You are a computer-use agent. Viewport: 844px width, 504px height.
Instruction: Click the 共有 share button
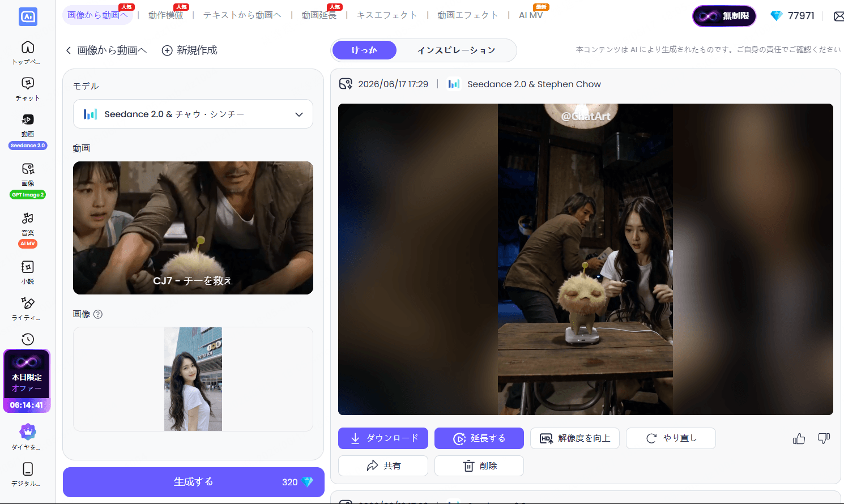coord(383,466)
